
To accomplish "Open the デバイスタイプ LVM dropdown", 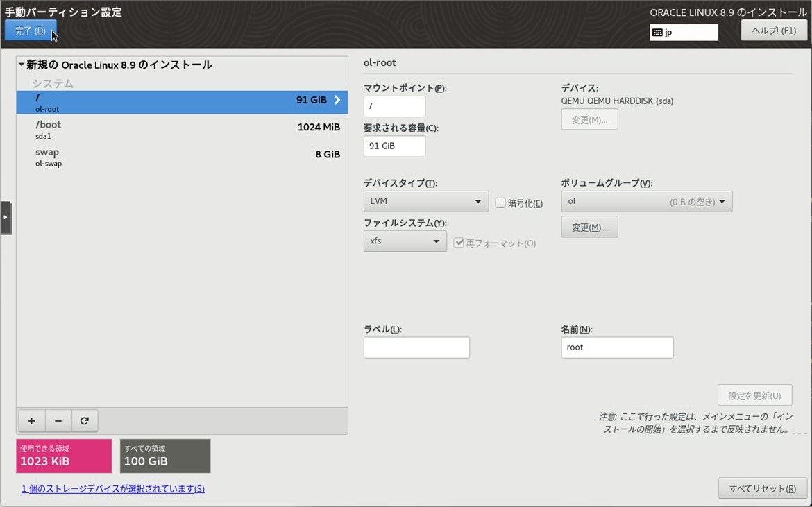I will [x=425, y=201].
